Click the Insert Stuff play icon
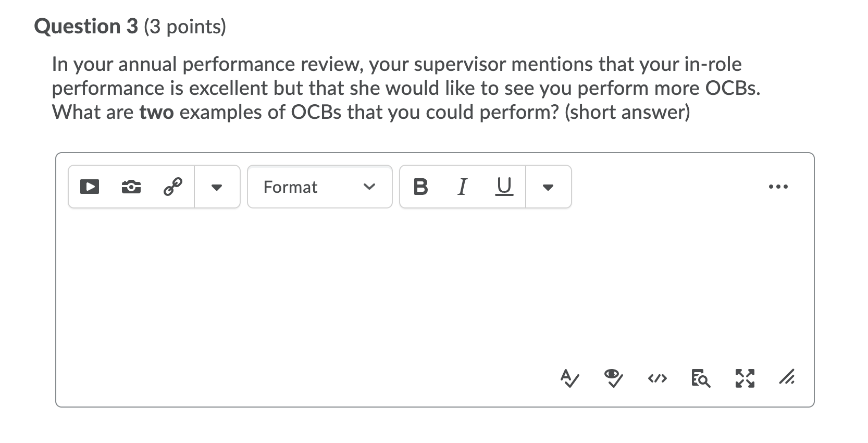This screenshot has height=443, width=868. coord(90,187)
